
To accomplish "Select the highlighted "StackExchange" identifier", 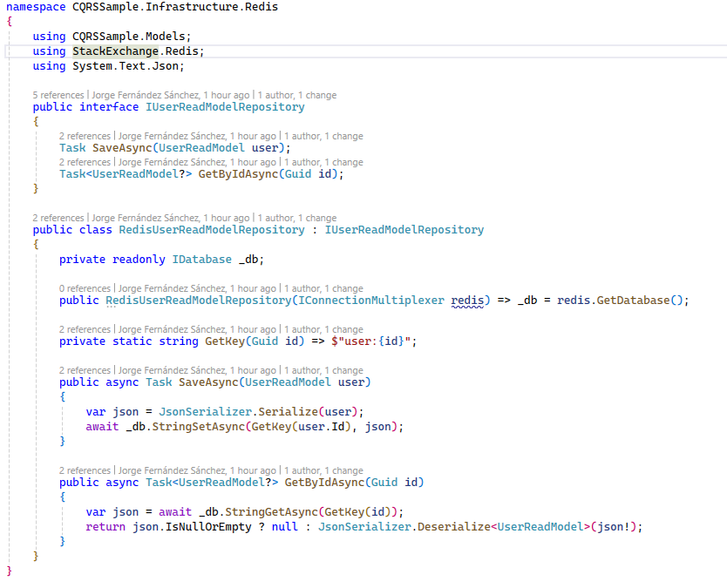I will [115, 51].
